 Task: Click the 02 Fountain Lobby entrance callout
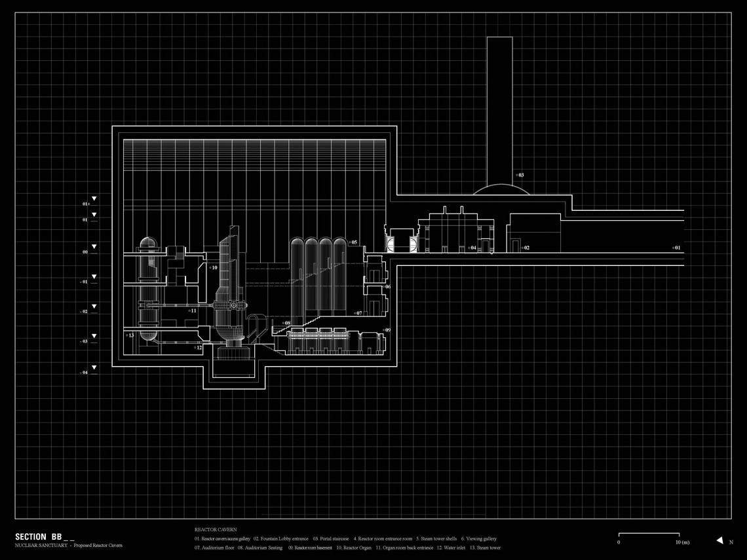(x=526, y=248)
